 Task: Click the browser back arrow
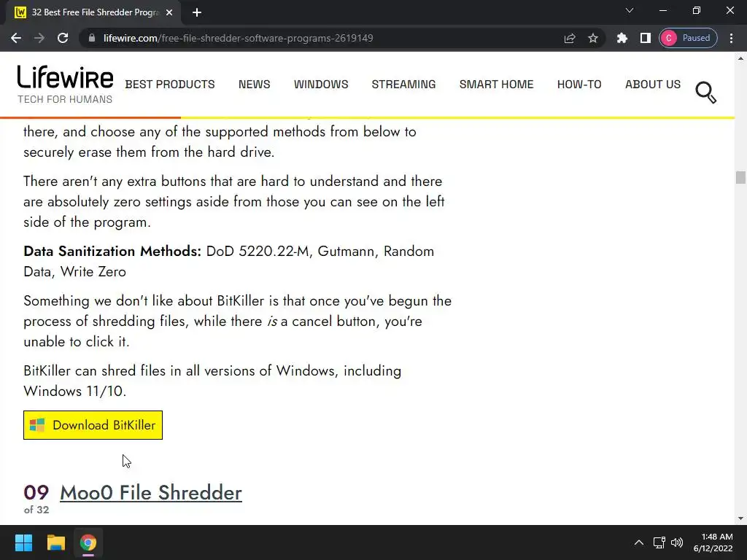pyautogui.click(x=16, y=38)
